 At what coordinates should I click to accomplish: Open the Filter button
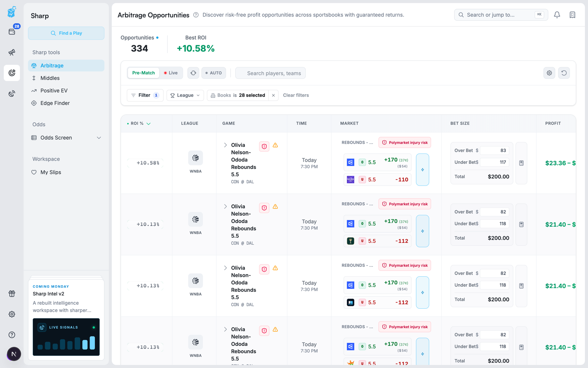[145, 95]
